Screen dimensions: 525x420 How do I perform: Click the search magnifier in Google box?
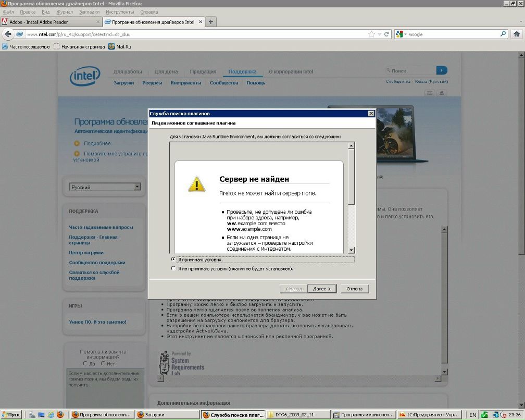pyautogui.click(x=503, y=34)
